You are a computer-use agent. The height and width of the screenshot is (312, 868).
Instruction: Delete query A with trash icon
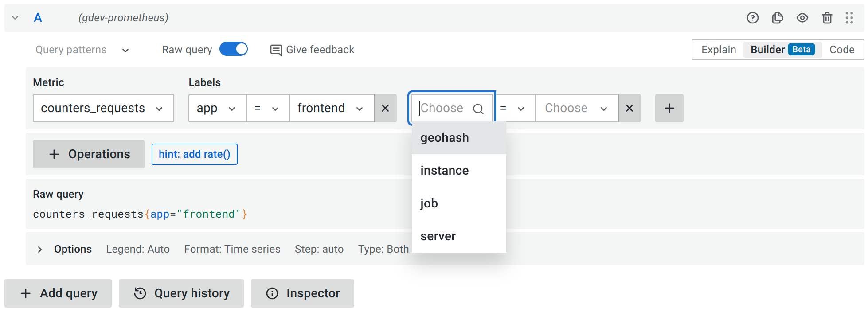(827, 18)
